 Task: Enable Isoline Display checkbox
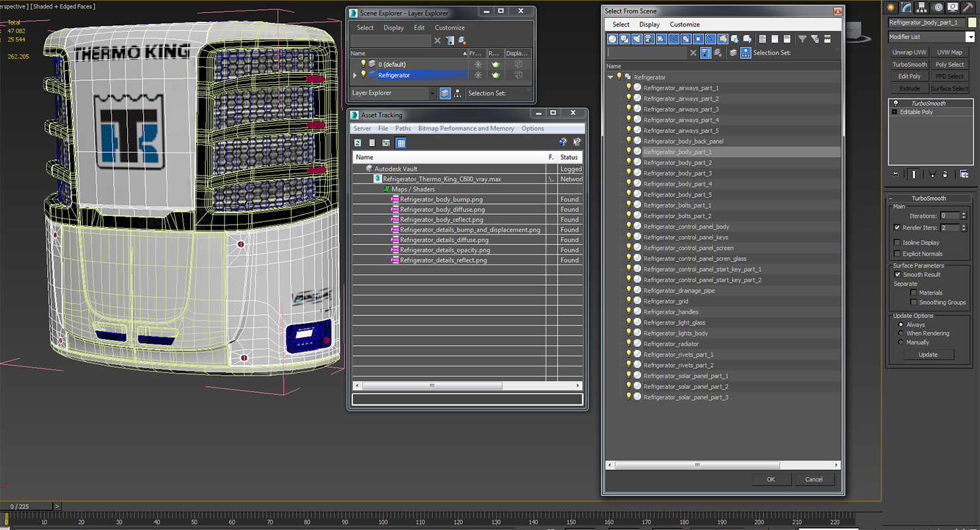pyautogui.click(x=897, y=242)
